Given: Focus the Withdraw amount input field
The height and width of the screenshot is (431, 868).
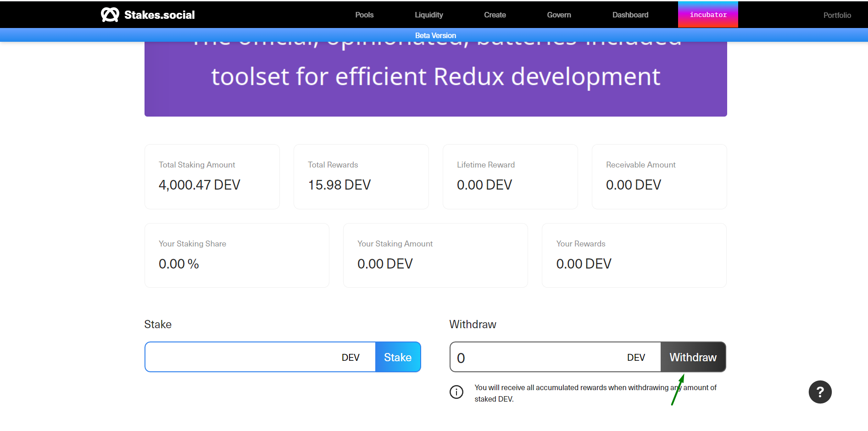Looking at the screenshot, I should point(556,357).
